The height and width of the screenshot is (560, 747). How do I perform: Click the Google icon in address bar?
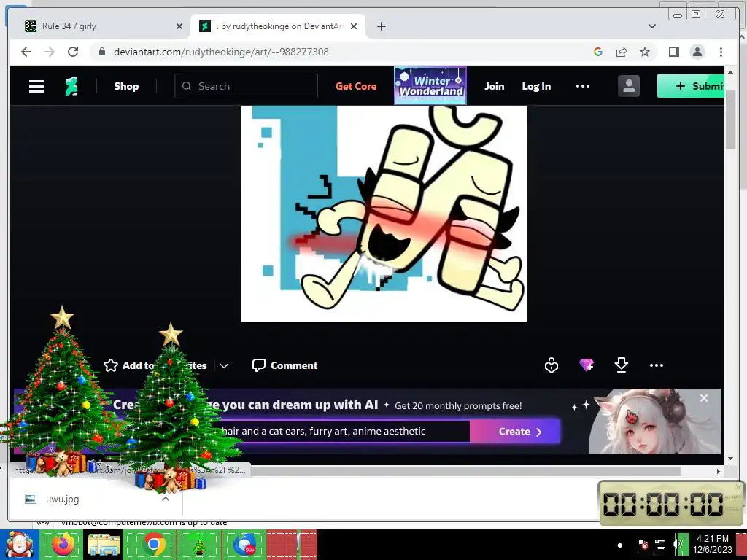tap(598, 52)
